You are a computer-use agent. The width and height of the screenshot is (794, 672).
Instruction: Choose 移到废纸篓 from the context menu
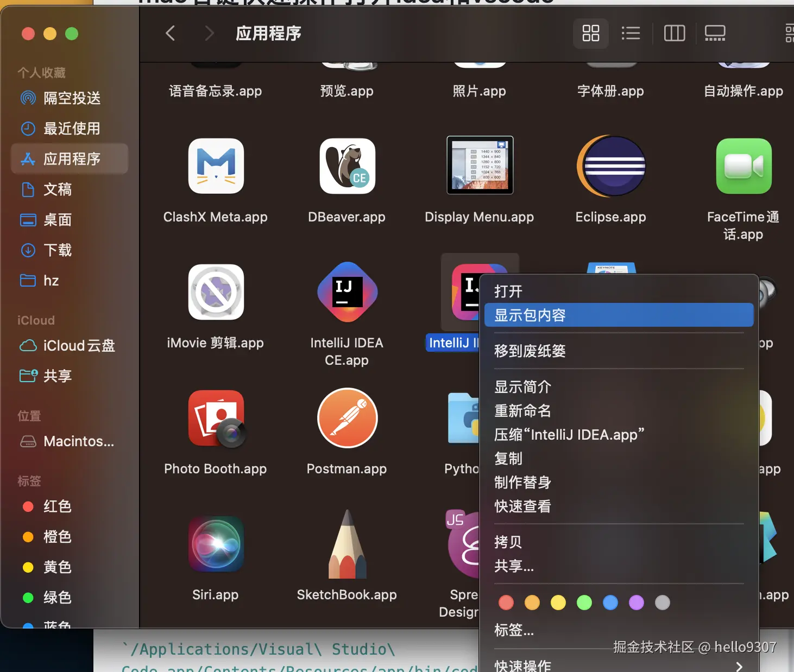pos(619,351)
